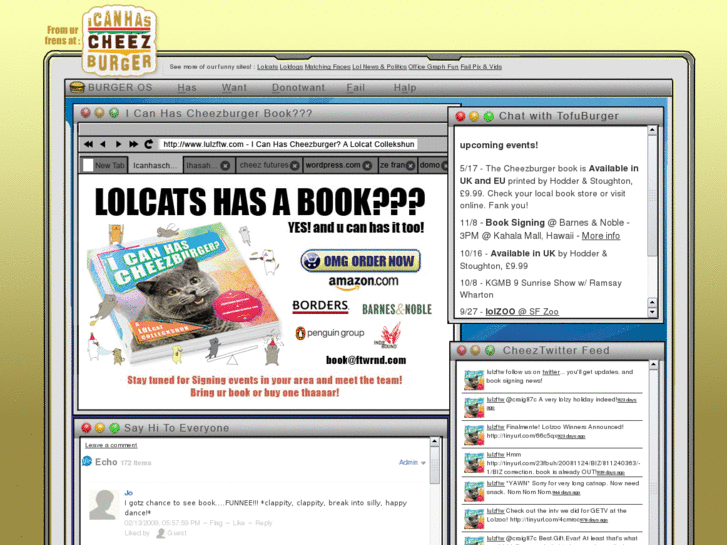Open the lolZOO @ SF Zoo link
The image size is (727, 545).
522,312
